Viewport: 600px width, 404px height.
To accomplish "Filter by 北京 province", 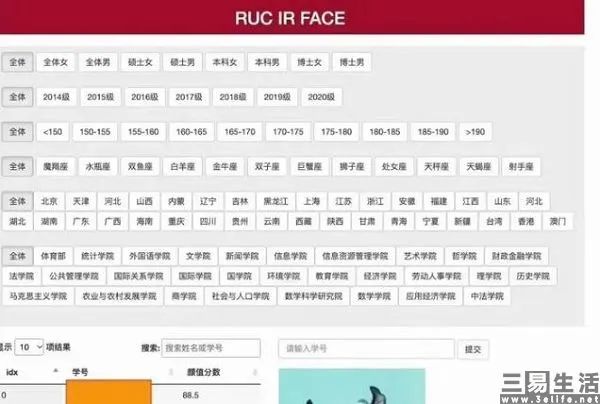I will (x=49, y=201).
